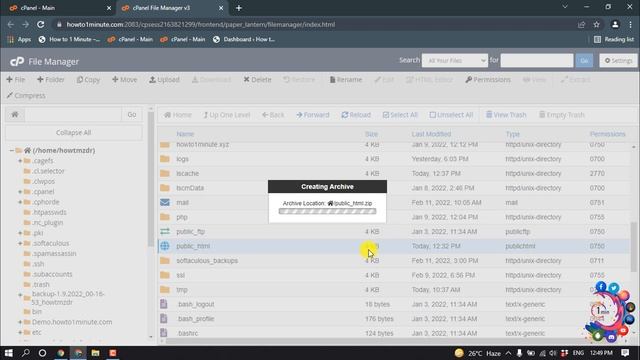Open the Windows Start menu

tap(9, 353)
